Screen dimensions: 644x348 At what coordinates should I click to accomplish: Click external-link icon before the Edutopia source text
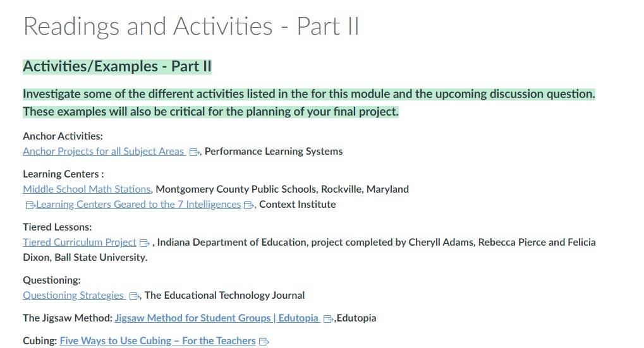pos(328,318)
